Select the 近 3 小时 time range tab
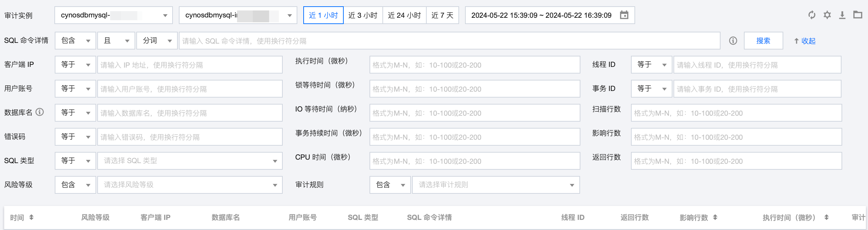Image resolution: width=868 pixels, height=230 pixels. (x=363, y=15)
